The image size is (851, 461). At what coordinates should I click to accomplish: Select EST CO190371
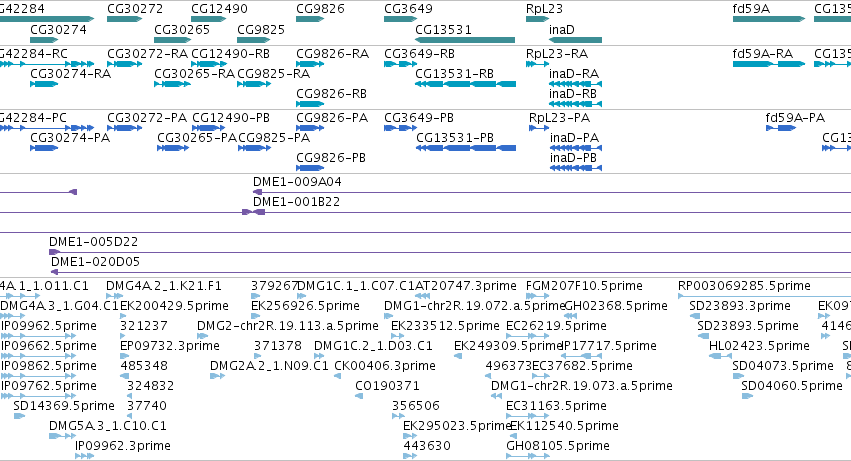tap(387, 386)
